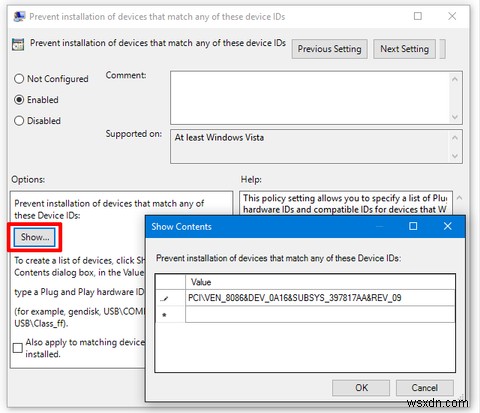Image resolution: width=480 pixels, height=413 pixels.
Task: Select the Not Configured radio button
Action: [x=19, y=79]
